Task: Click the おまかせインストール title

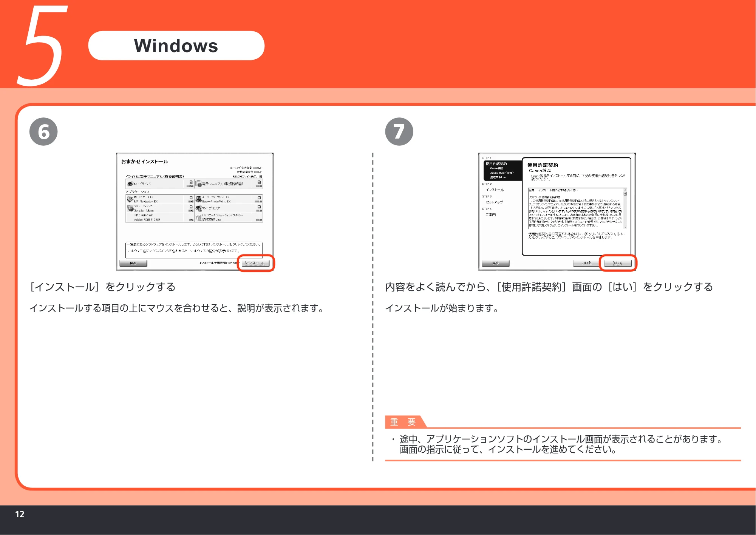Action: 145,162
